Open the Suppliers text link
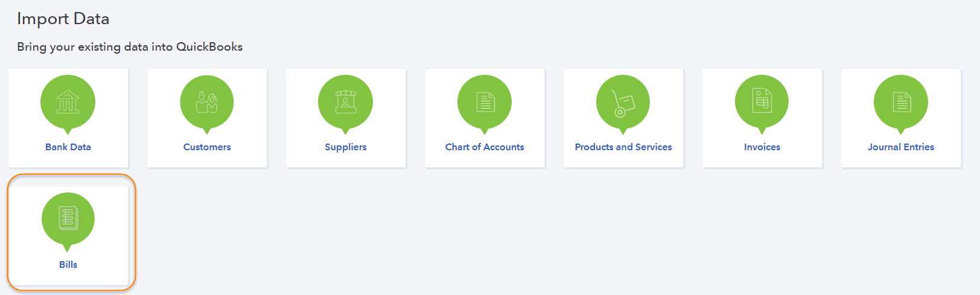This screenshot has height=295, width=980. tap(346, 147)
